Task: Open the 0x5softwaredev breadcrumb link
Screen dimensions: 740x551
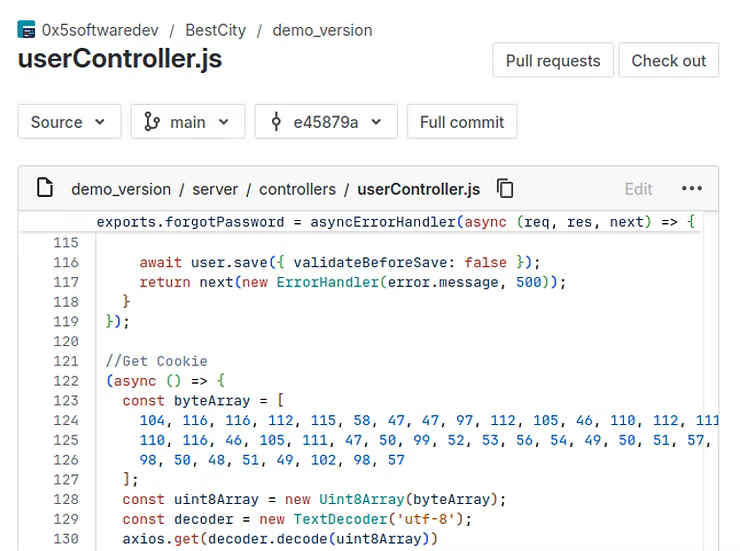Action: 100,30
